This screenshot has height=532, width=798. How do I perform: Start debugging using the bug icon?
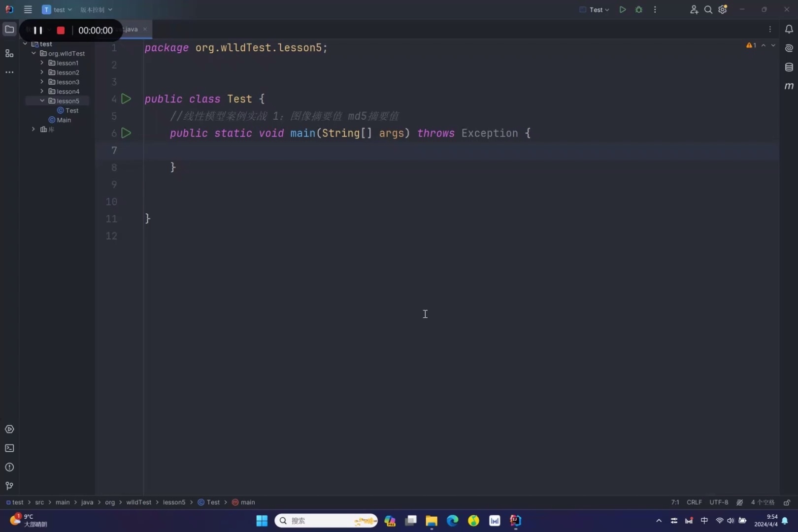tap(638, 9)
